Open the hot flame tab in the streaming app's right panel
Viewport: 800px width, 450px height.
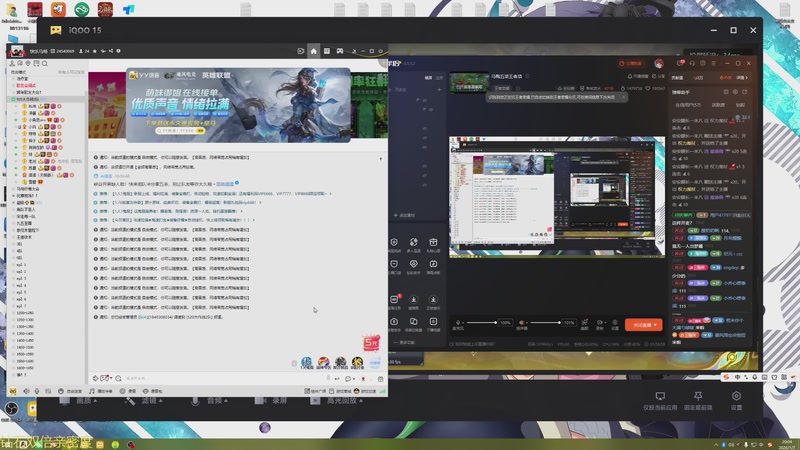pos(724,78)
